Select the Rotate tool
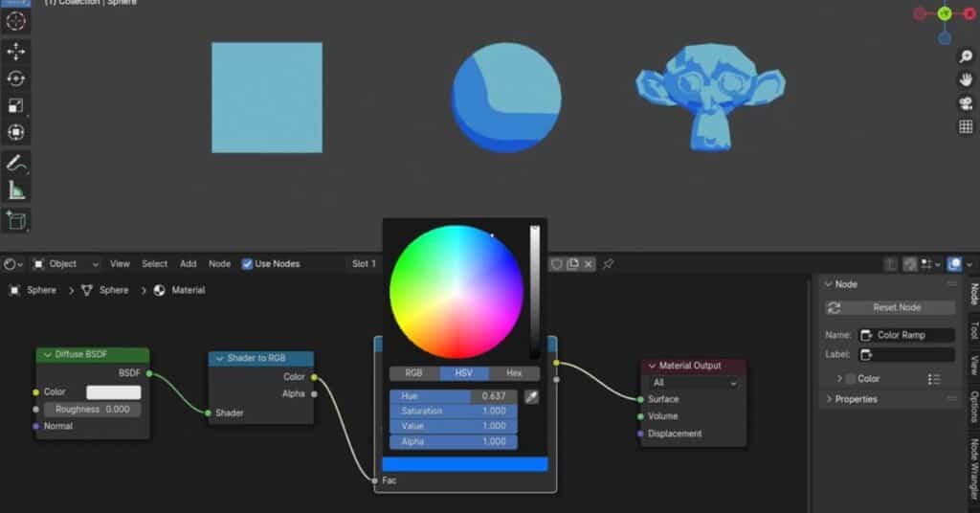Screen dimensions: 980x513 coord(16,78)
